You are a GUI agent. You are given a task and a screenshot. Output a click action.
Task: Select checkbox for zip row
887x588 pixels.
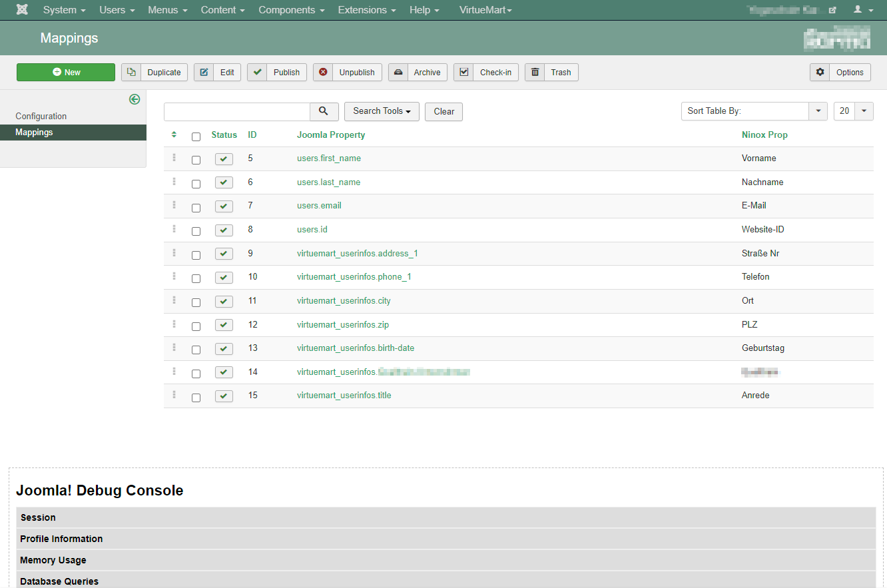click(196, 326)
